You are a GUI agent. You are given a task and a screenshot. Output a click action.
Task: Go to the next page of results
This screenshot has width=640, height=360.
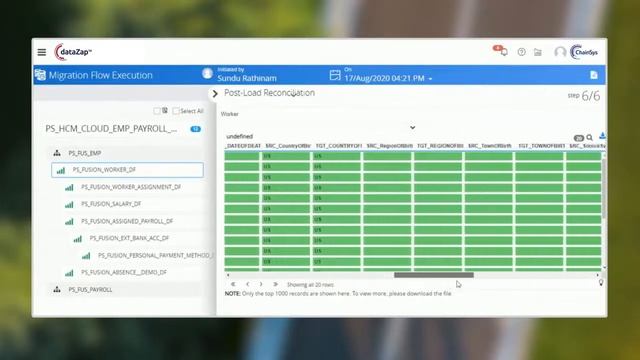261,284
